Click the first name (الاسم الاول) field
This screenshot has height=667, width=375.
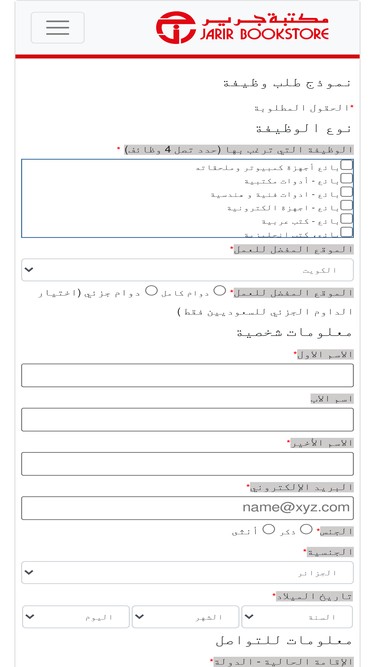[188, 375]
